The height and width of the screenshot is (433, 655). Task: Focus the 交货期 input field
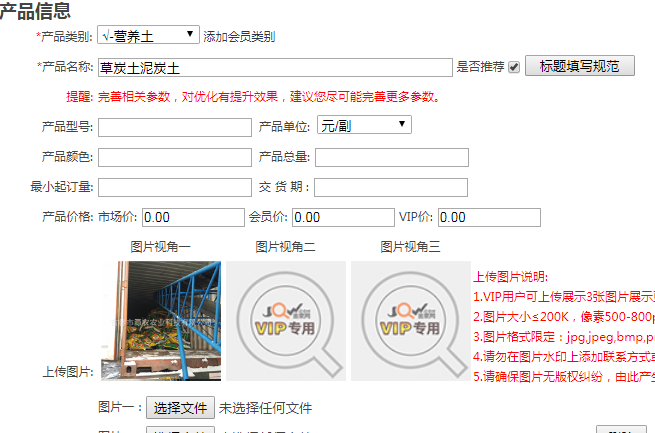391,187
